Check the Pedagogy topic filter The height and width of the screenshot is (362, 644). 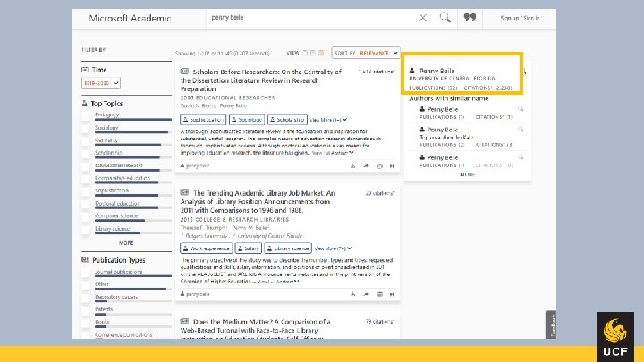tap(86, 116)
